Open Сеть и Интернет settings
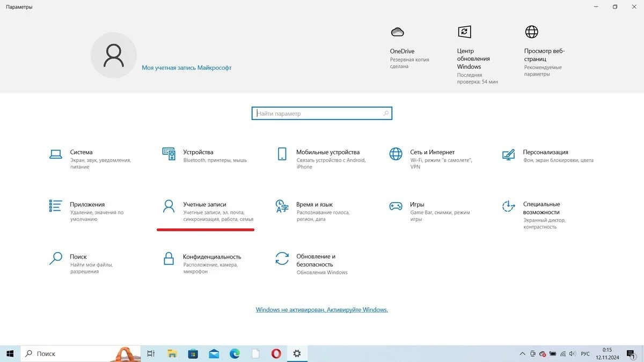This screenshot has width=644, height=362. 430,159
